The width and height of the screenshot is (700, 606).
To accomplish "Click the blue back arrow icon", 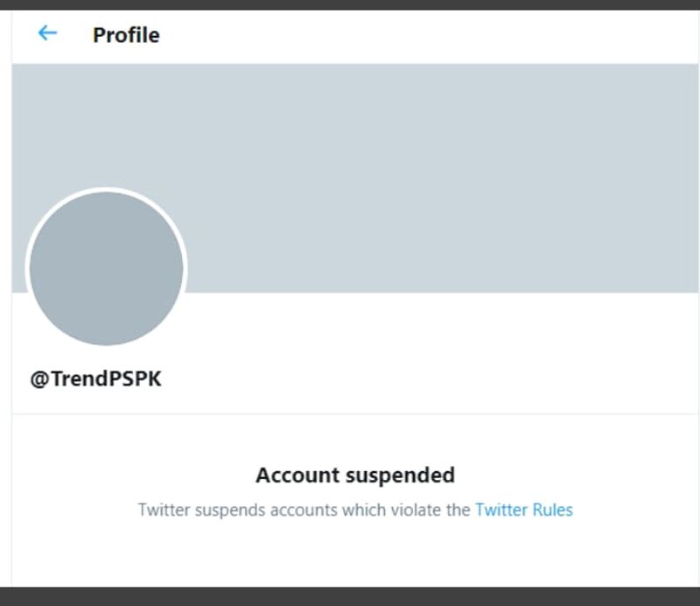I will [x=47, y=33].
